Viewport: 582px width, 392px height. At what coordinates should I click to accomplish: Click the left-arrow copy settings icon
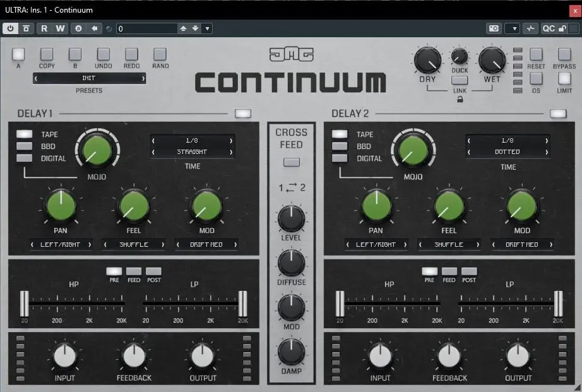(95, 28)
